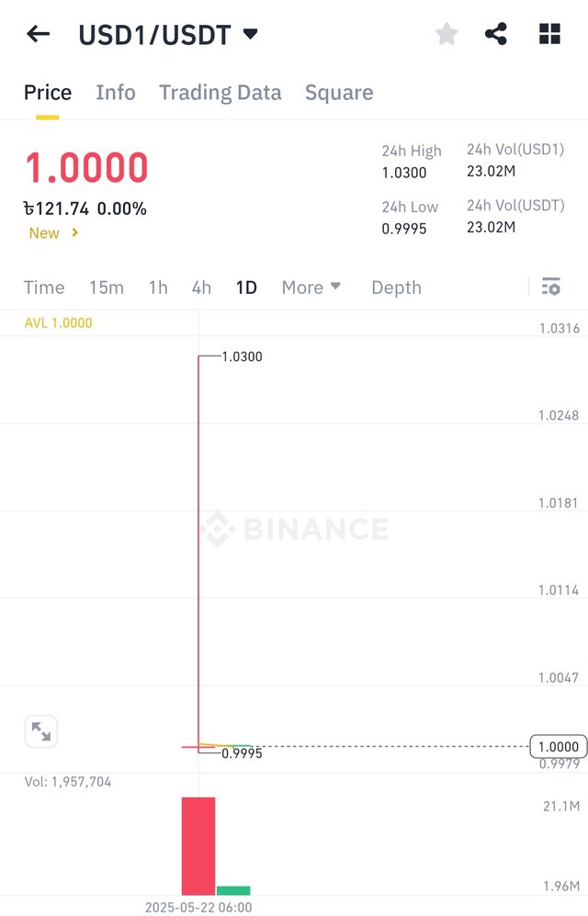Open the Depth chart view
Screen dimensions: 588x916
tap(397, 288)
